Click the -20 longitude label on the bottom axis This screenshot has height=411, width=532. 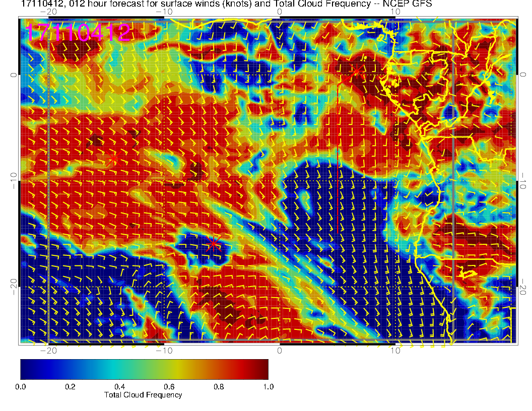tap(48, 351)
